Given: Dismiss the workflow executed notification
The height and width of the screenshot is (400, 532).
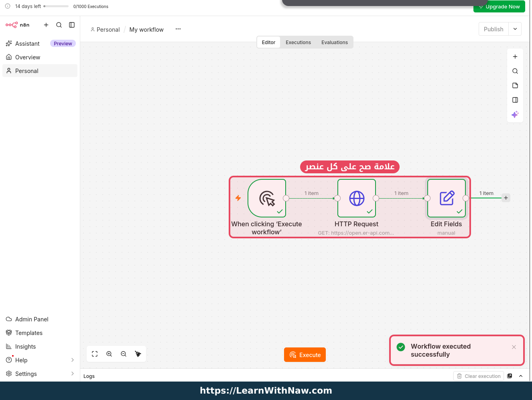Looking at the screenshot, I should point(514,347).
